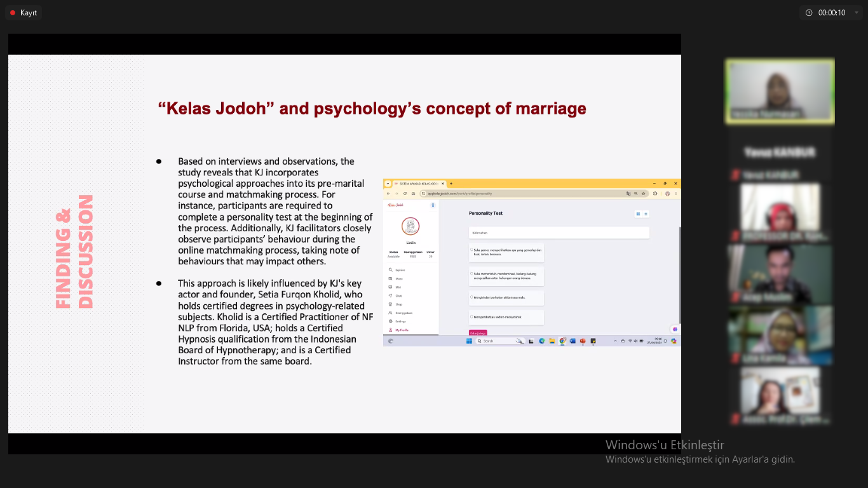Image resolution: width=868 pixels, height=488 pixels.
Task: Click the Linlin profile avatar picture
Action: pos(410,226)
